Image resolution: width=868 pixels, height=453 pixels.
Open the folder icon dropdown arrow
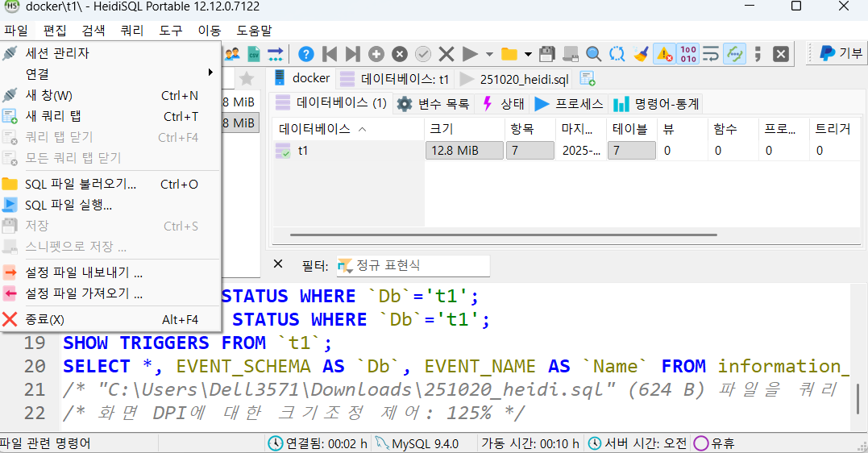pos(528,54)
